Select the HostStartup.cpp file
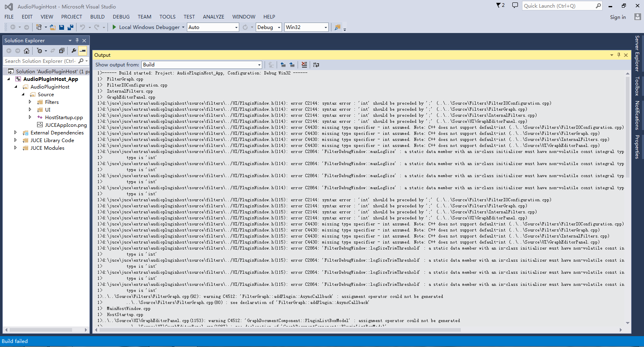This screenshot has width=644, height=347. coord(64,117)
